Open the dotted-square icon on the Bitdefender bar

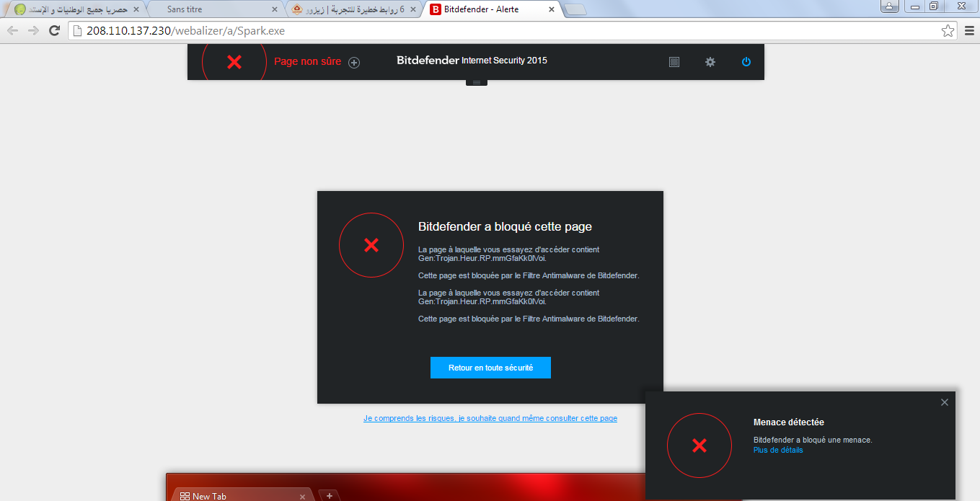[674, 62]
